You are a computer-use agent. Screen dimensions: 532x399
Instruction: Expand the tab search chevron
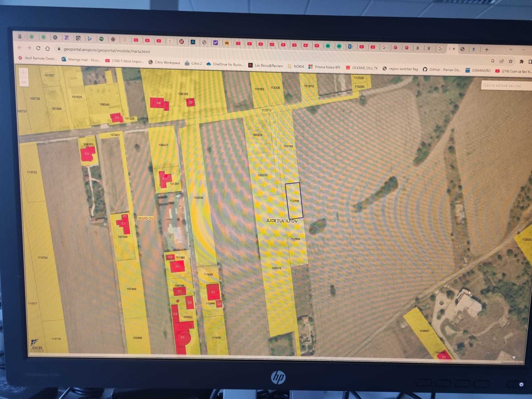(511, 49)
